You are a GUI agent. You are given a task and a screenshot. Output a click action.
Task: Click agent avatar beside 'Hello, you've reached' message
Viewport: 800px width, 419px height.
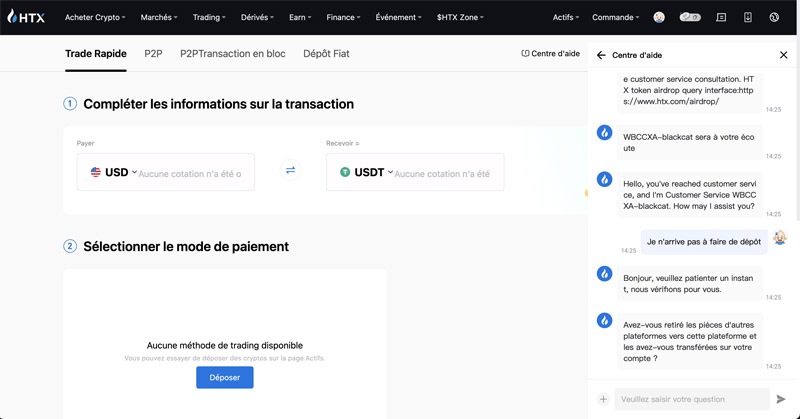pyautogui.click(x=605, y=179)
